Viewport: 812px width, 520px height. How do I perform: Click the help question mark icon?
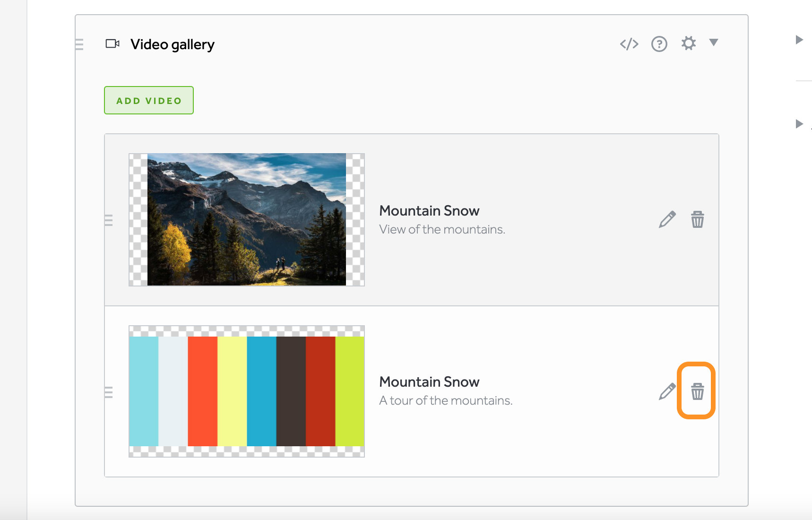pos(659,44)
